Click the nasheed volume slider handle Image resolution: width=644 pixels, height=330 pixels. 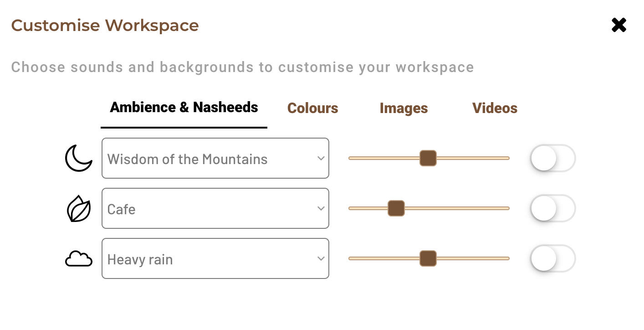[428, 158]
